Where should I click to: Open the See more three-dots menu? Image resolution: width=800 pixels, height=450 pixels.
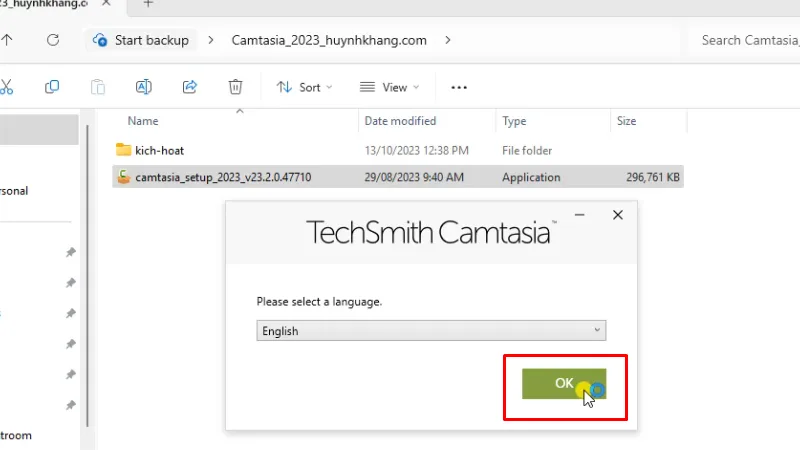point(459,87)
